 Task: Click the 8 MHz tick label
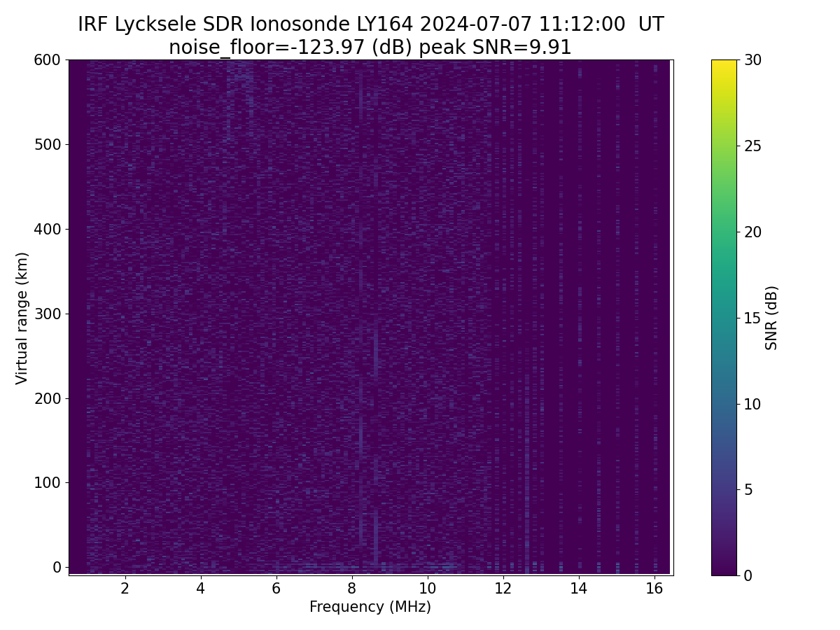pos(351,588)
